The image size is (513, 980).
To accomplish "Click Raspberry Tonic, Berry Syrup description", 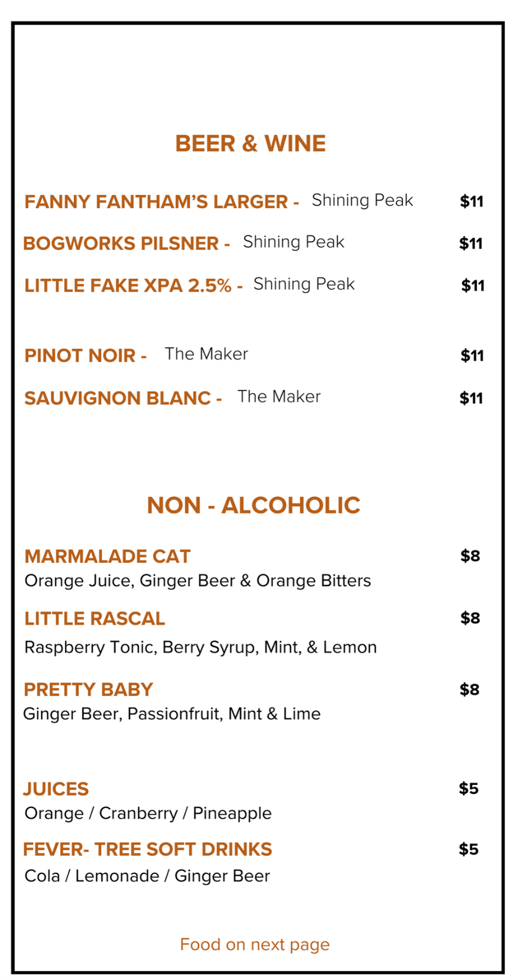I will [x=200, y=647].
